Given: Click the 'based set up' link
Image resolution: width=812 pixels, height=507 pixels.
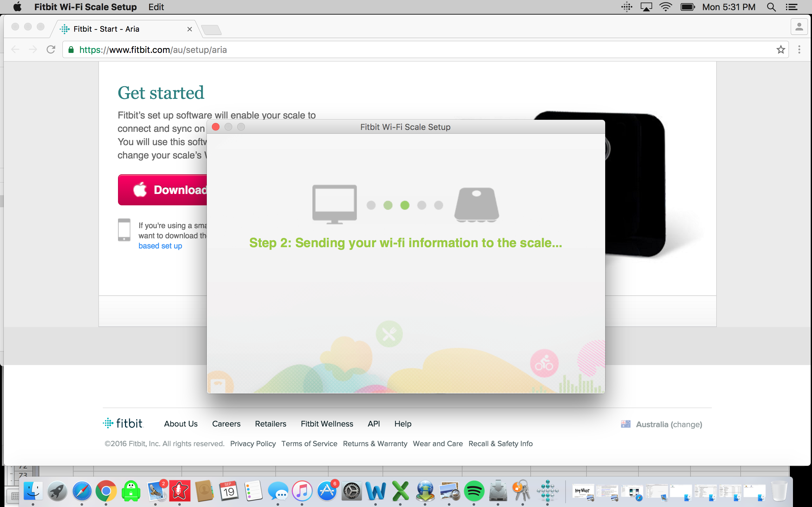Looking at the screenshot, I should [160, 246].
